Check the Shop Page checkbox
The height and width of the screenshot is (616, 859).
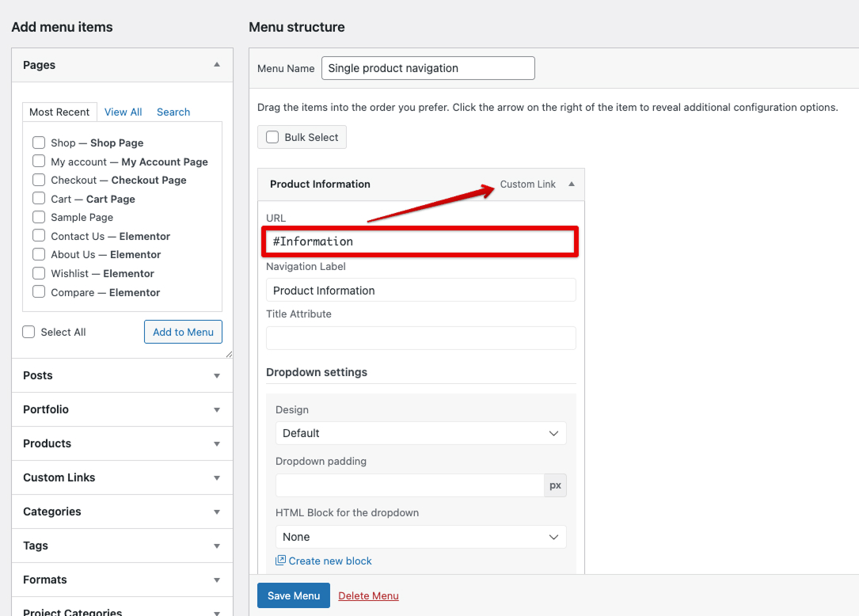pos(39,143)
